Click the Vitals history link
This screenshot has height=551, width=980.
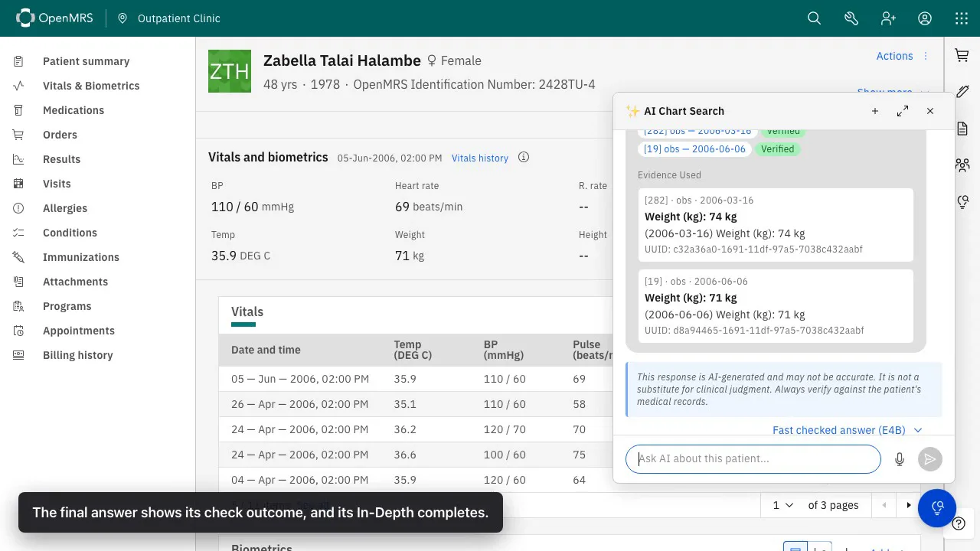click(480, 158)
